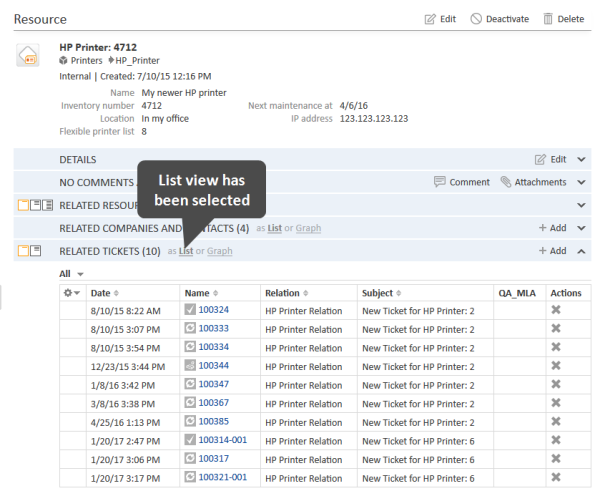Click the IP address value 123.123.123.123
This screenshot has height=496, width=600.
[374, 119]
